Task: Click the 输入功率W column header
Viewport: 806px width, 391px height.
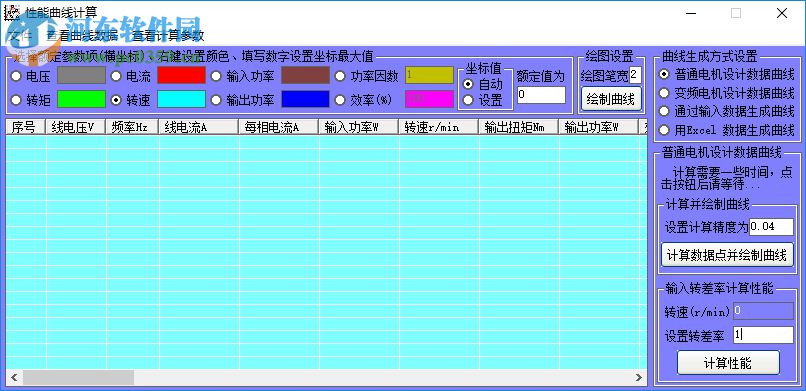Action: (x=359, y=127)
